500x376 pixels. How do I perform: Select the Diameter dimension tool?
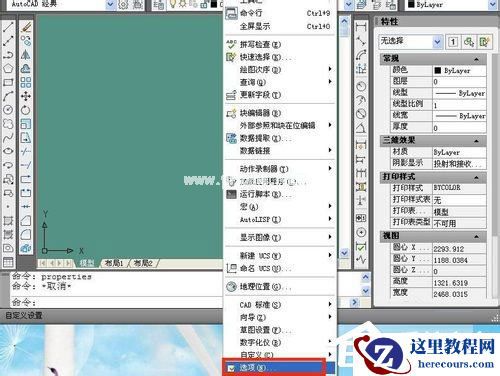[361, 114]
